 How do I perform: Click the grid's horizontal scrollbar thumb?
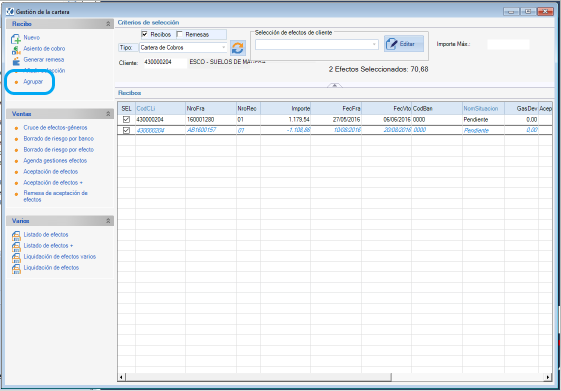coord(258,377)
